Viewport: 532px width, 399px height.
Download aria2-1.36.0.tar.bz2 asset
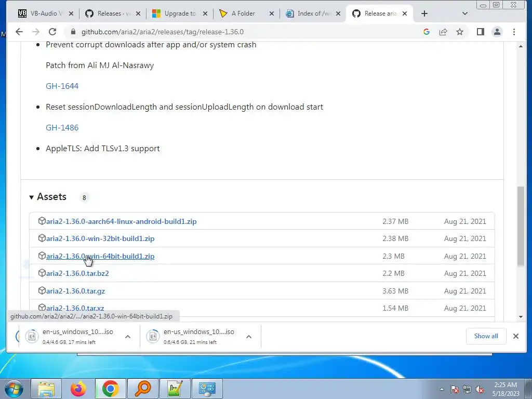click(77, 273)
